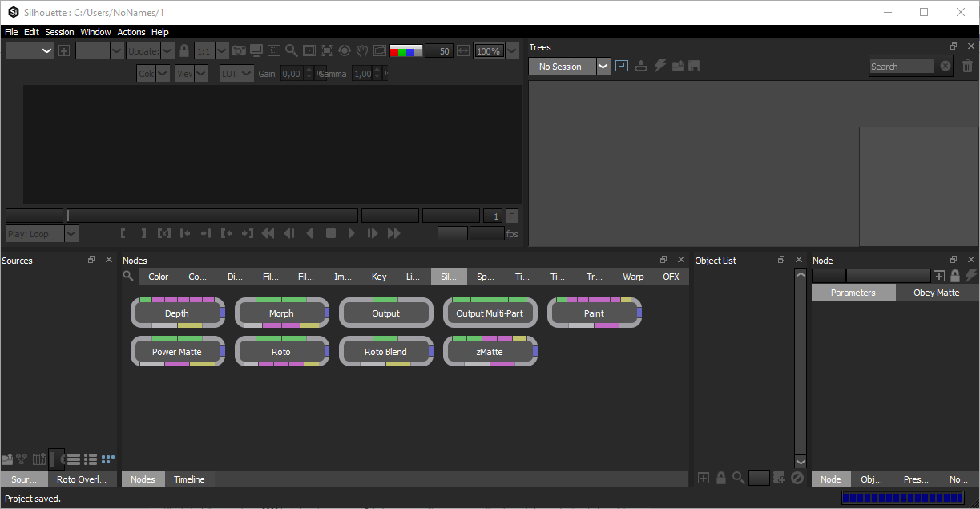Image resolution: width=980 pixels, height=509 pixels.
Task: Set the out point bracket
Action: click(x=143, y=233)
